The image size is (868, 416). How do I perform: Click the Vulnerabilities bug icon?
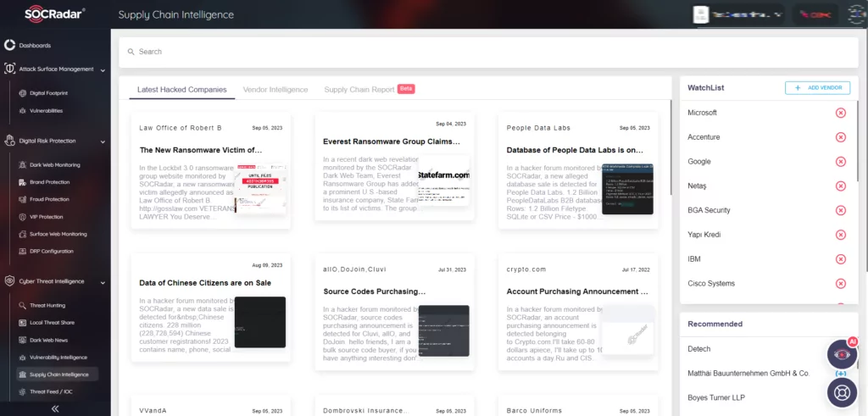[x=23, y=111]
